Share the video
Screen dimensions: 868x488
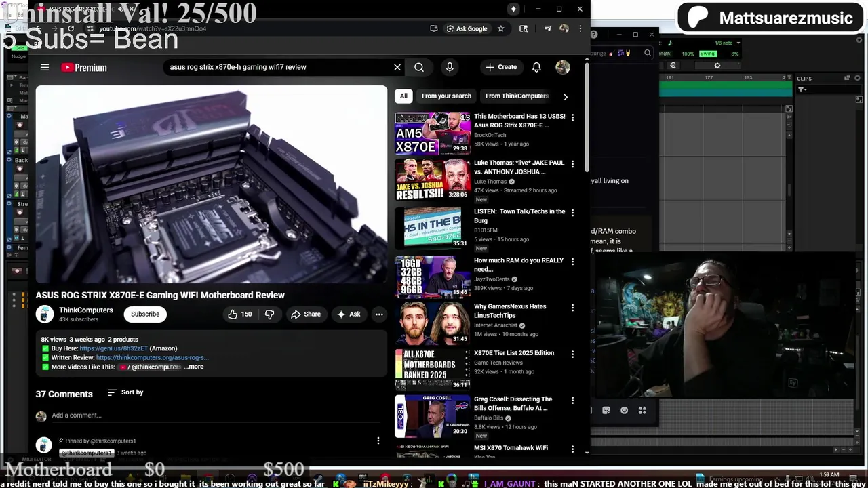306,314
